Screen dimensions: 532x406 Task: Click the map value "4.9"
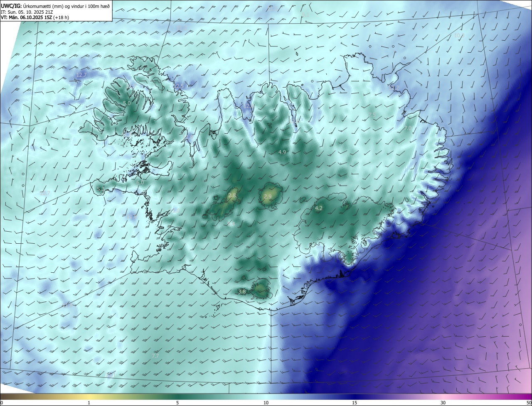tap(282, 152)
